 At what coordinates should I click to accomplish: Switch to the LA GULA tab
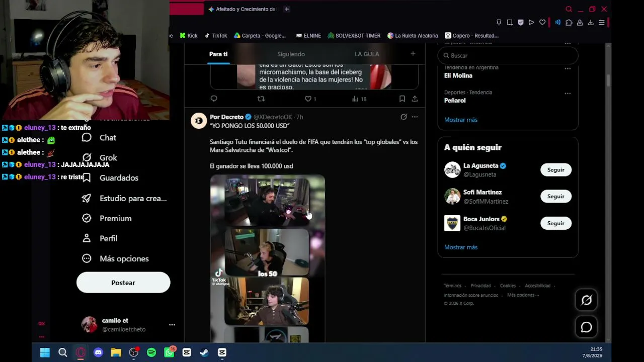(x=367, y=54)
